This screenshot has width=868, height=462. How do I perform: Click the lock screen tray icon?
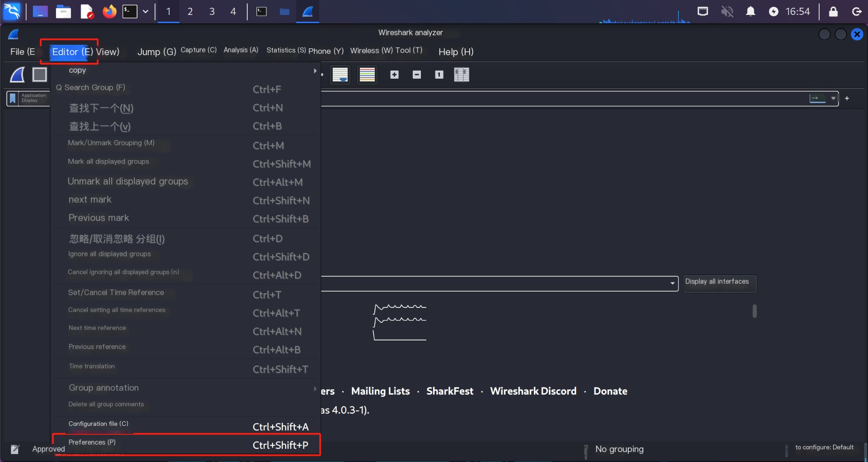(x=833, y=11)
